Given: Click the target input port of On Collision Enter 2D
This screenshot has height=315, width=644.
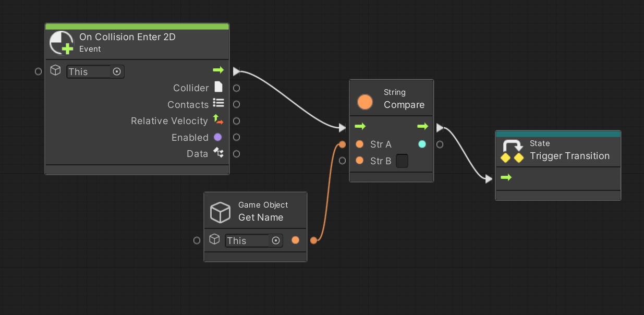Looking at the screenshot, I should pyautogui.click(x=38, y=71).
